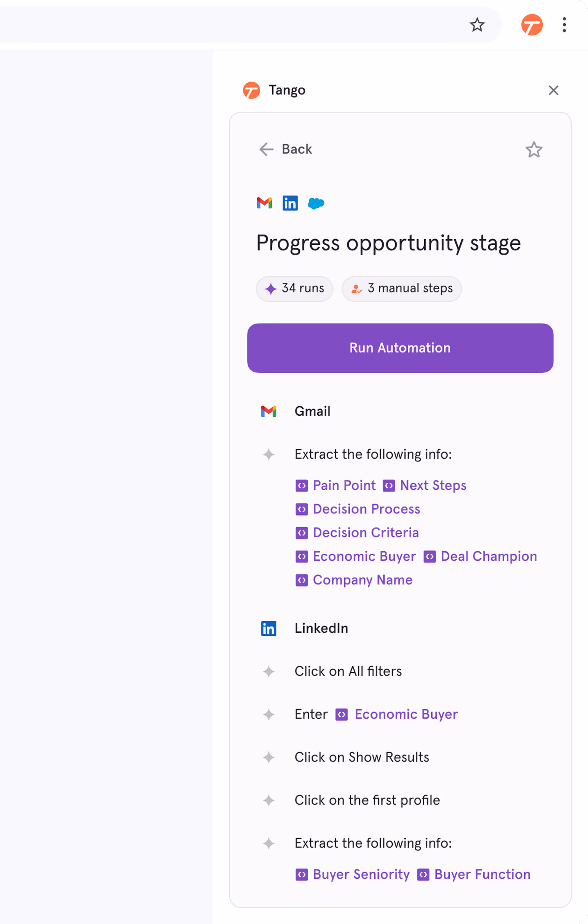Click the Gmail icon above the title
This screenshot has width=588, height=924.
point(264,203)
